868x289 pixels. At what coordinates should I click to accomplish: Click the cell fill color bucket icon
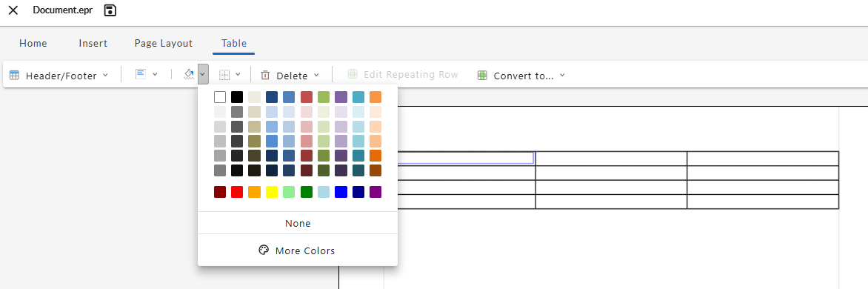(190, 74)
